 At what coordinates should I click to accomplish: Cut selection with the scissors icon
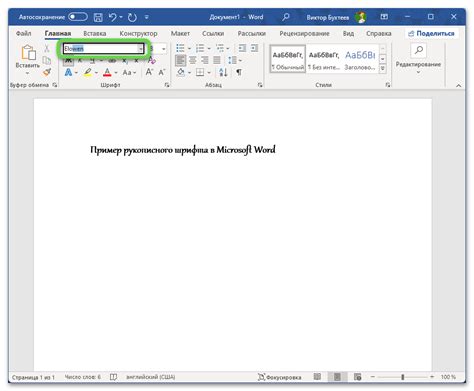(47, 49)
